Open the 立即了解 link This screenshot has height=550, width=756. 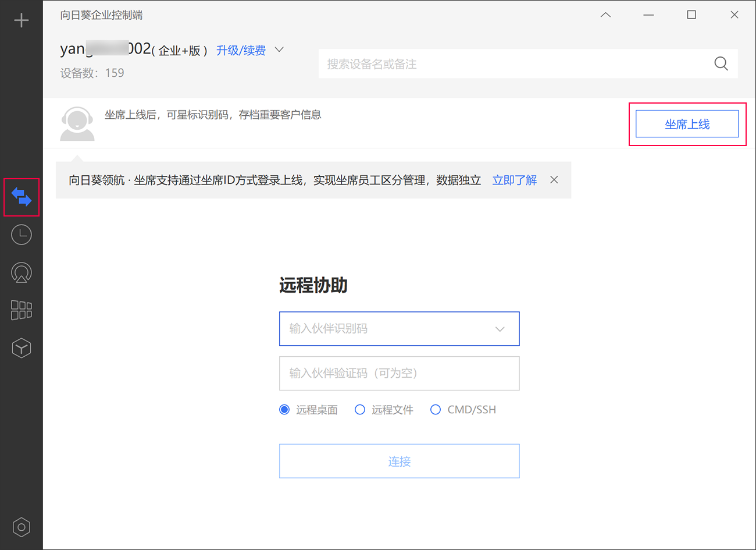tap(515, 180)
